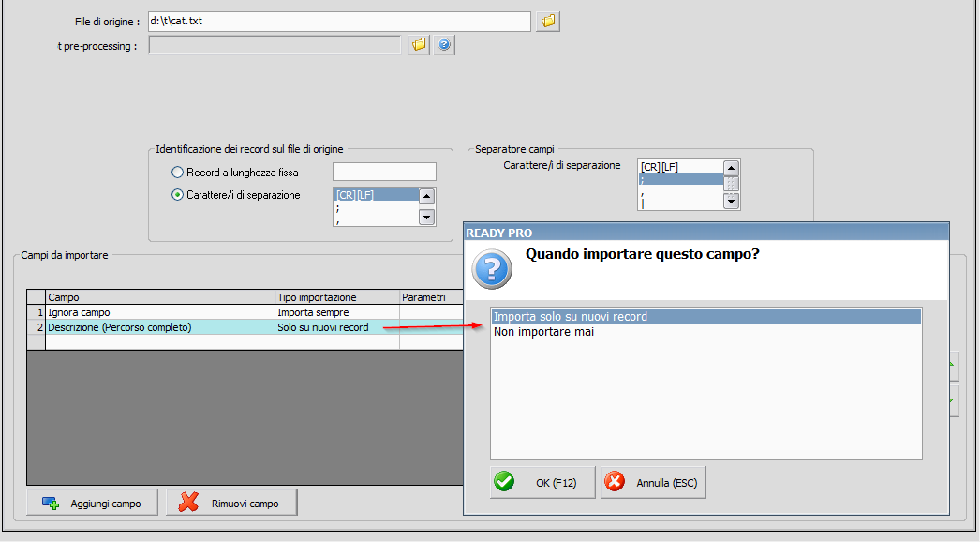Screen dimensions: 980x542
Task: Select Carattere/i di separazione radio button
Action: (177, 195)
